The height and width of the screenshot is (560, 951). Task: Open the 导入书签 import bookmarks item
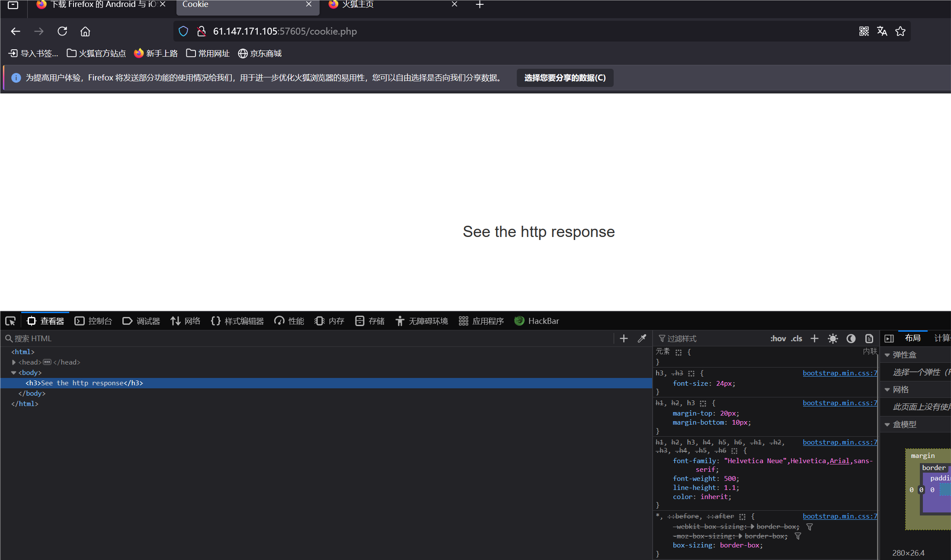pos(33,53)
